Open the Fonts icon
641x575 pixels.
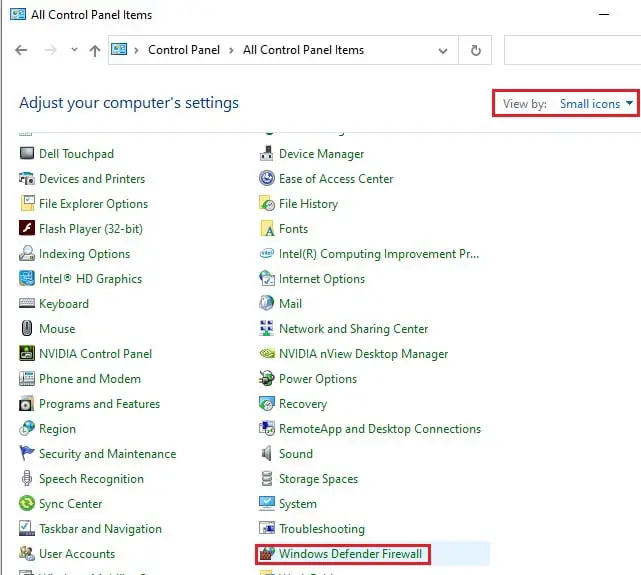point(267,229)
